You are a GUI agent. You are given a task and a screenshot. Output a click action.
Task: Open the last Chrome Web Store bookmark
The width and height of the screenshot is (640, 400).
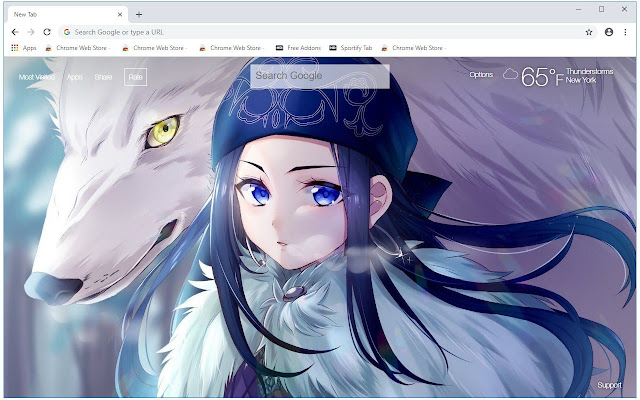coord(413,48)
